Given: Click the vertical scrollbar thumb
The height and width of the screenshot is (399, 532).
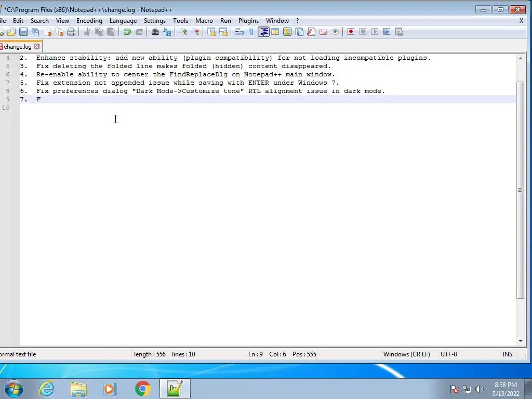Looking at the screenshot, I should pos(521,190).
